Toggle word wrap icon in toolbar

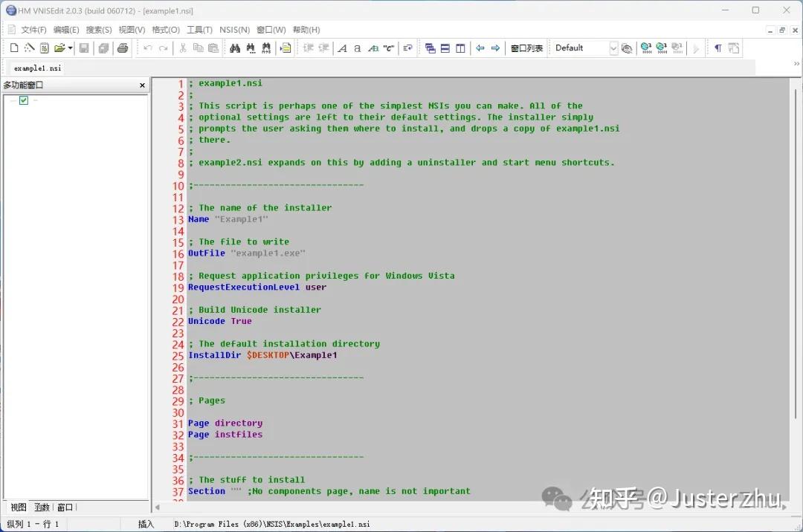tap(407, 48)
